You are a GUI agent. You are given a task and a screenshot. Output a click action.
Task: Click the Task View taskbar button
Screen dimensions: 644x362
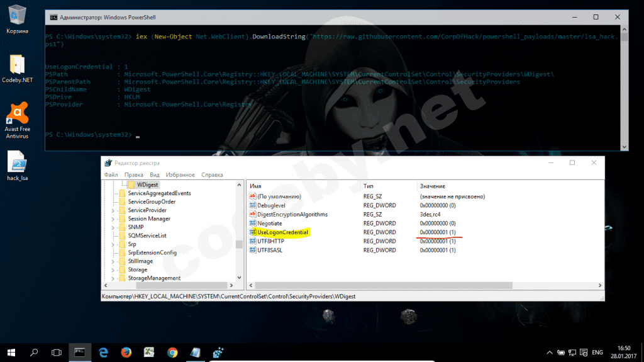tap(56, 352)
